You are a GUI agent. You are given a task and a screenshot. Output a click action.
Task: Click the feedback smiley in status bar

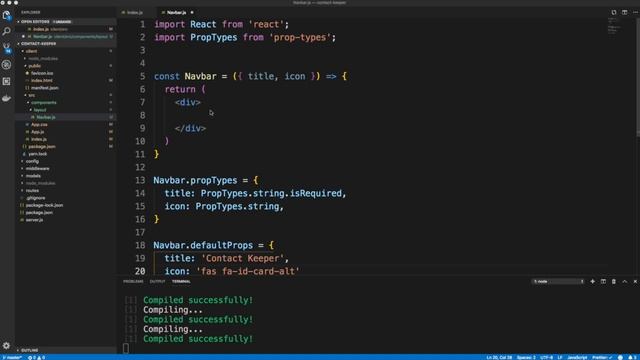(620, 357)
